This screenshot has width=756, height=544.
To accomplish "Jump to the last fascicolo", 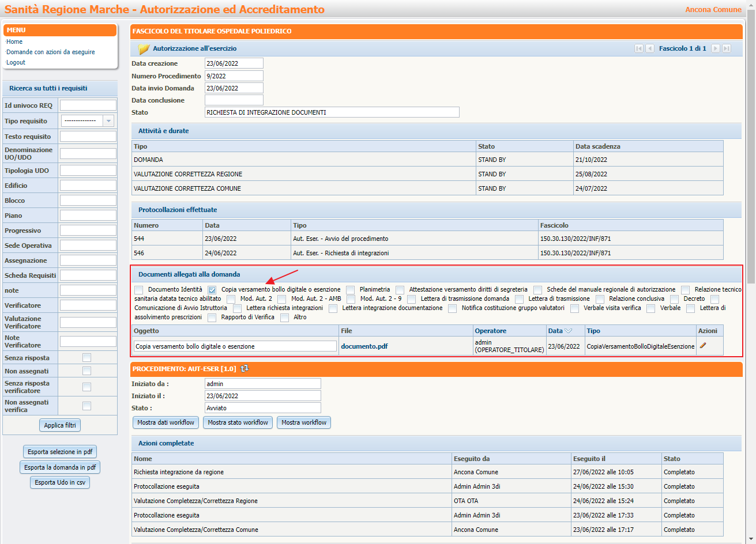I will [727, 48].
